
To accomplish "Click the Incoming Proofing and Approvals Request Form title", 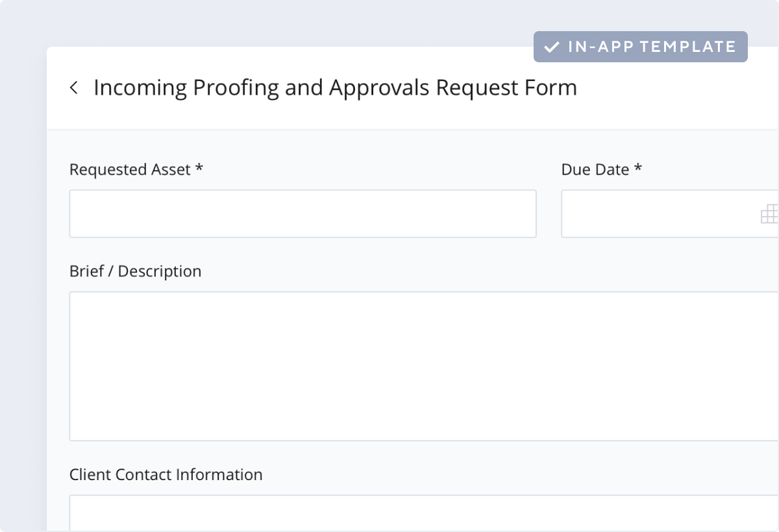I will (336, 88).
